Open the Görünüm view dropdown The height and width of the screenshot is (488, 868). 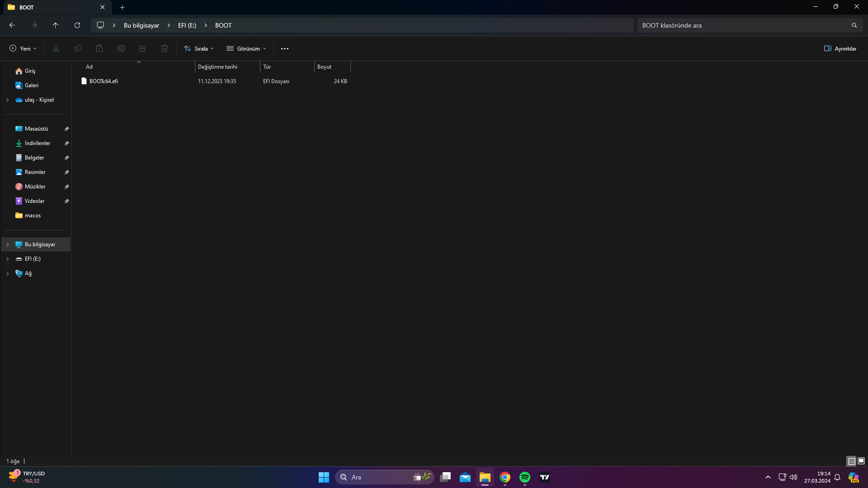[246, 48]
